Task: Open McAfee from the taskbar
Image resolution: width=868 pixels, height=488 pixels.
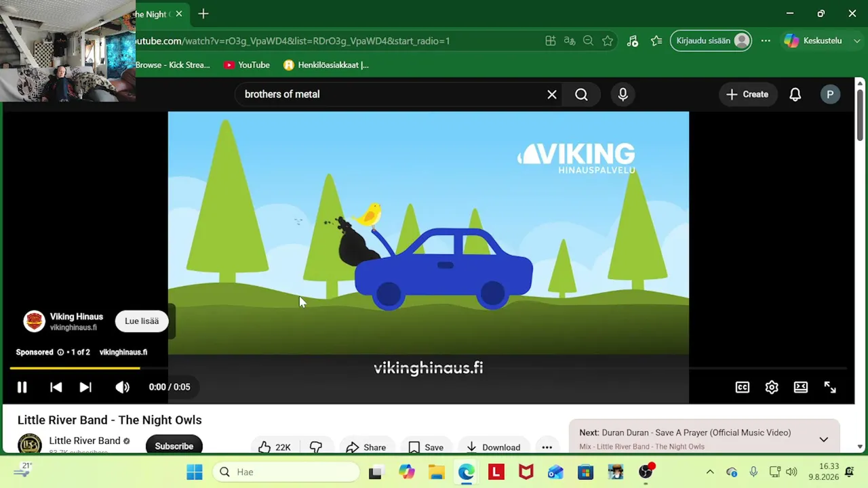Action: click(526, 472)
